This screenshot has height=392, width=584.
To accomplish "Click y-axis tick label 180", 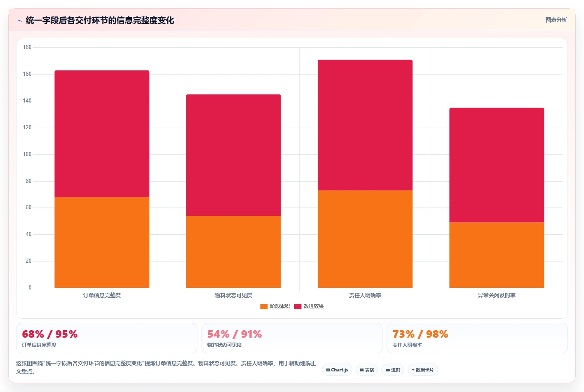I will 27,47.
